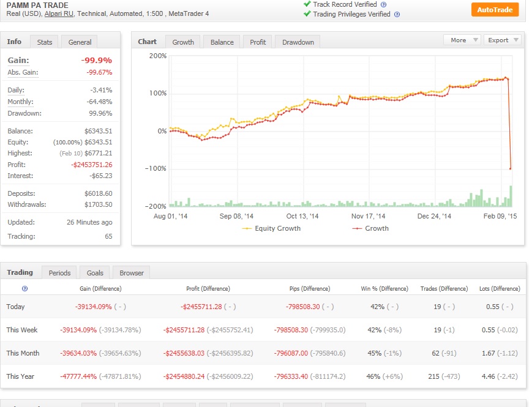This screenshot has height=407, width=532.
Task: Select the Chart tab
Action: [x=148, y=42]
